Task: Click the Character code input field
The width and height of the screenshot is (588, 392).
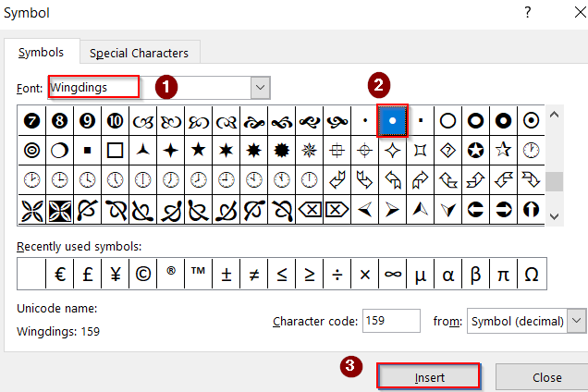Action: [x=391, y=321]
